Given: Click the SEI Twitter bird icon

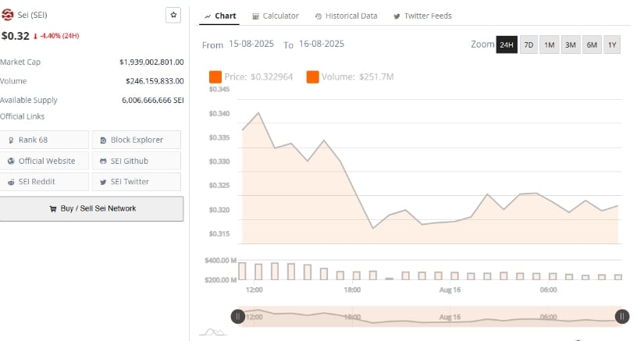Looking at the screenshot, I should [103, 182].
